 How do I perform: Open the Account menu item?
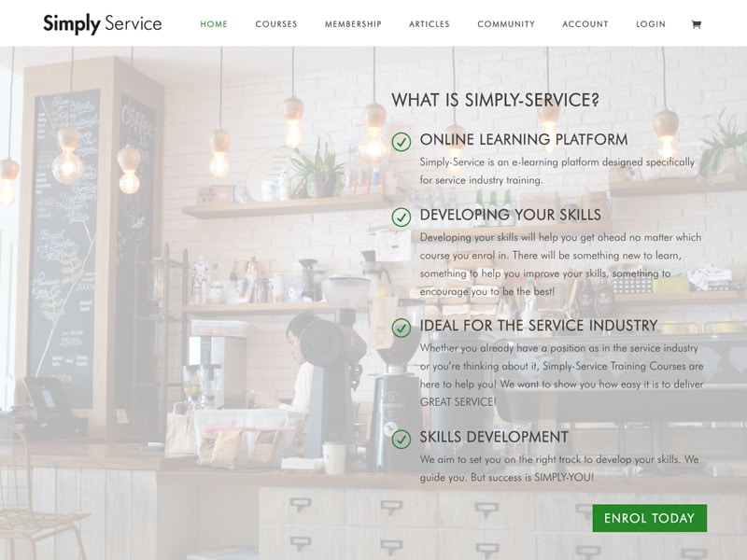[585, 24]
